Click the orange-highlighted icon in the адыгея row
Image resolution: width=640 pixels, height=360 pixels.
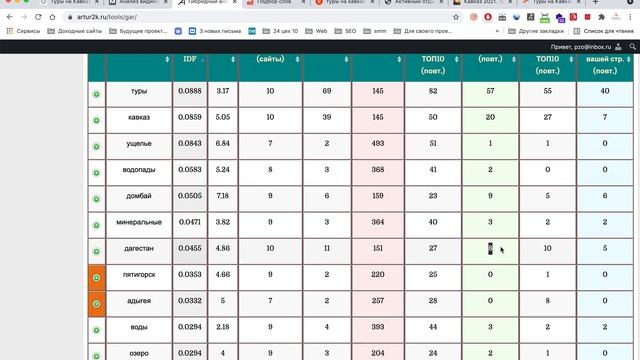pos(96,304)
